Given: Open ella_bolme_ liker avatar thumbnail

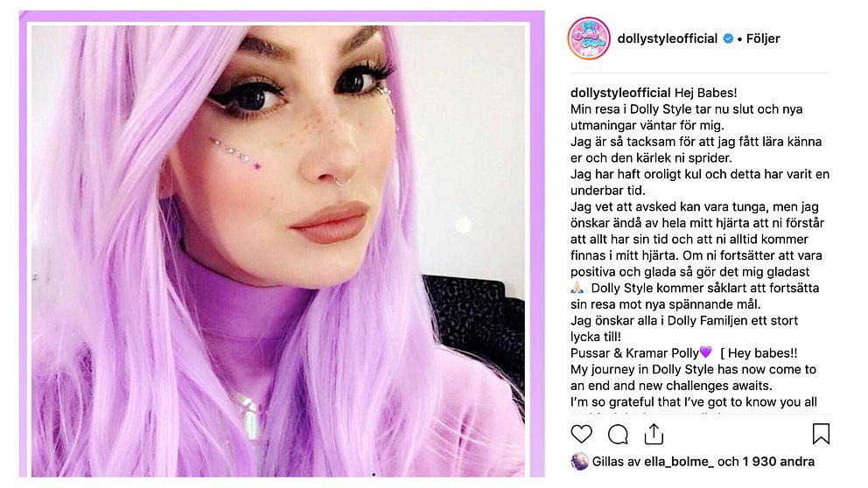Looking at the screenshot, I should (x=579, y=461).
